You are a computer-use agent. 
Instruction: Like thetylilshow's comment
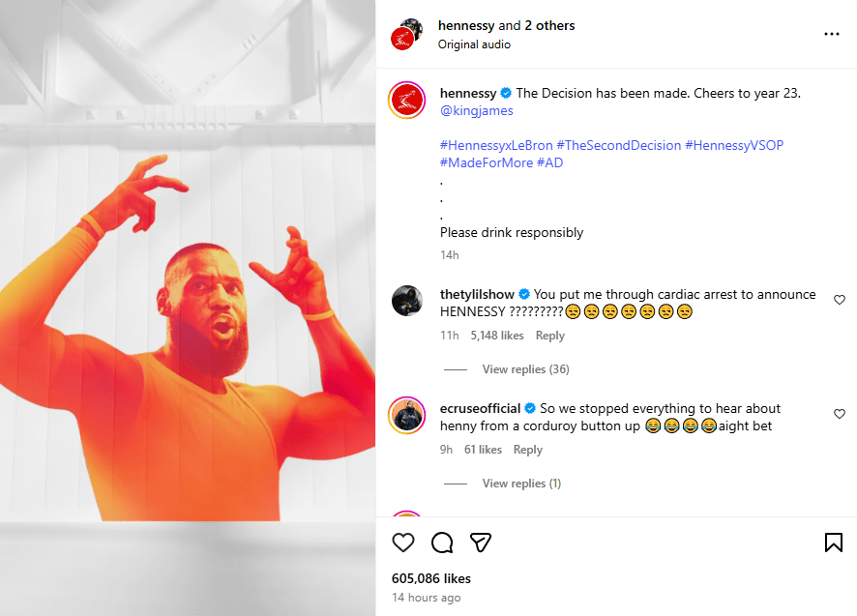click(x=839, y=300)
